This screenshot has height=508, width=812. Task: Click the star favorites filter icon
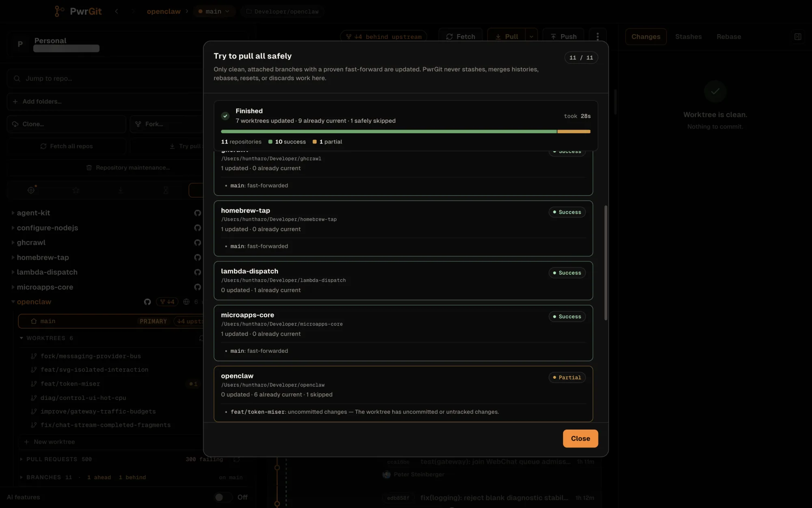click(76, 190)
